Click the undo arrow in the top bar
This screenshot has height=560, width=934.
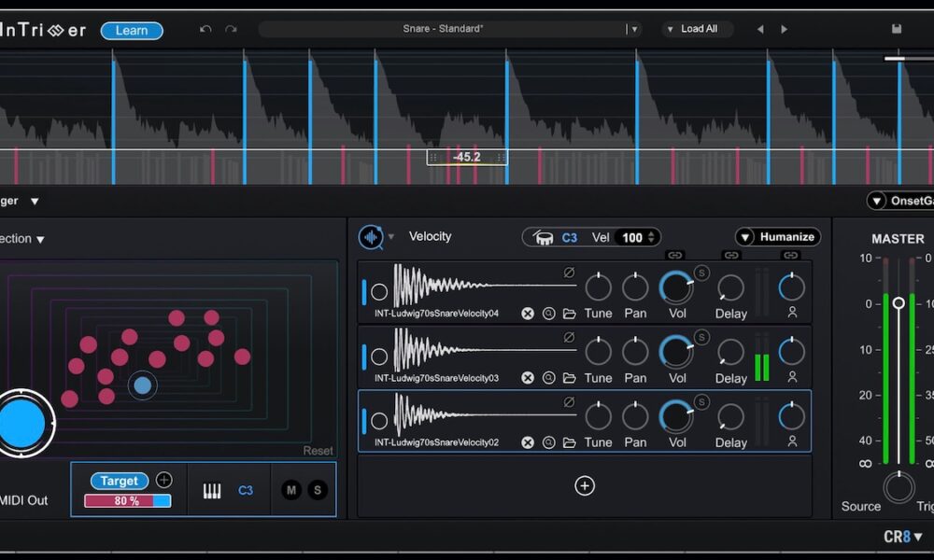click(205, 29)
